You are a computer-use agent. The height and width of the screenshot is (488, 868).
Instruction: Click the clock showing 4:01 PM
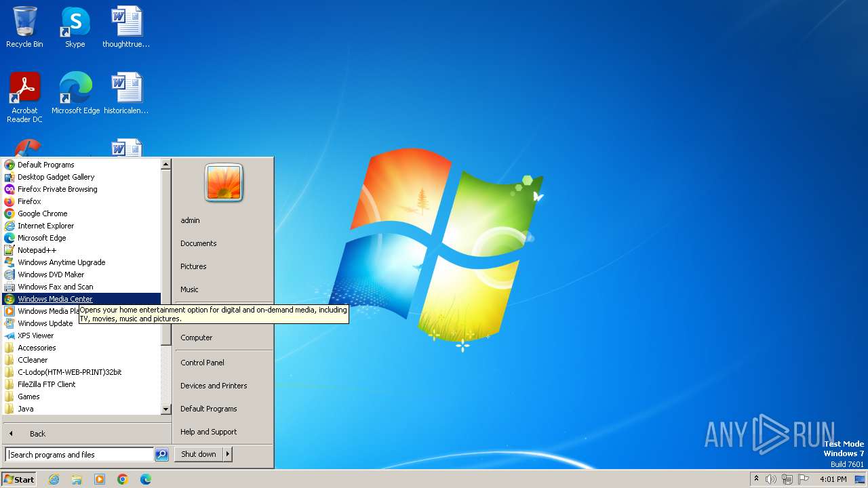click(833, 479)
